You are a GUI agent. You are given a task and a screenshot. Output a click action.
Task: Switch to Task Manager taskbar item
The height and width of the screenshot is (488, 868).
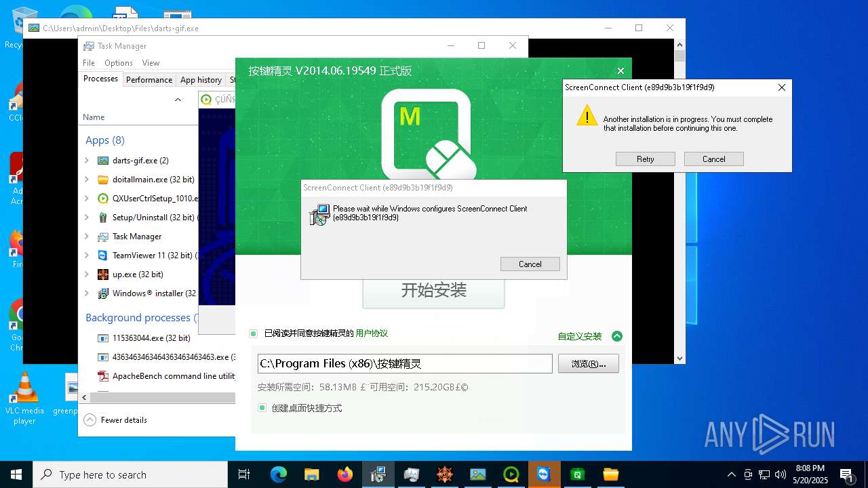pos(412,474)
